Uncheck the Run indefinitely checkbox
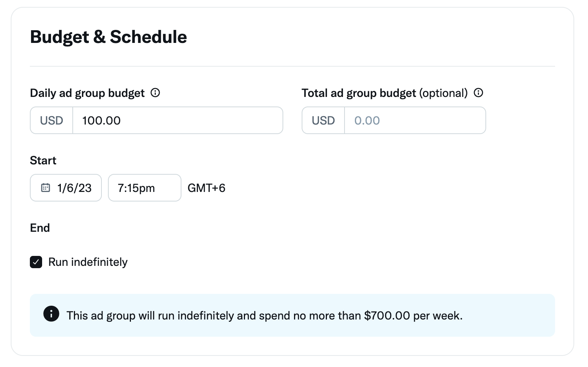 [x=36, y=262]
